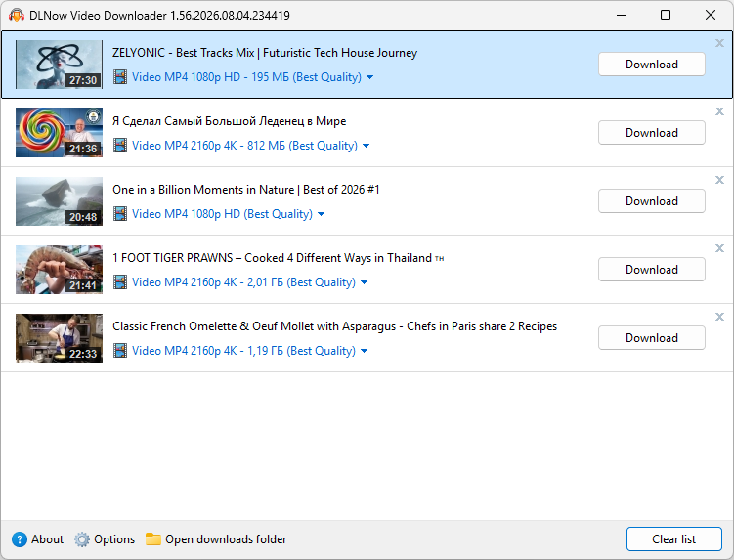
Task: Click the tiger prawn video thumbnail
Action: 59,269
